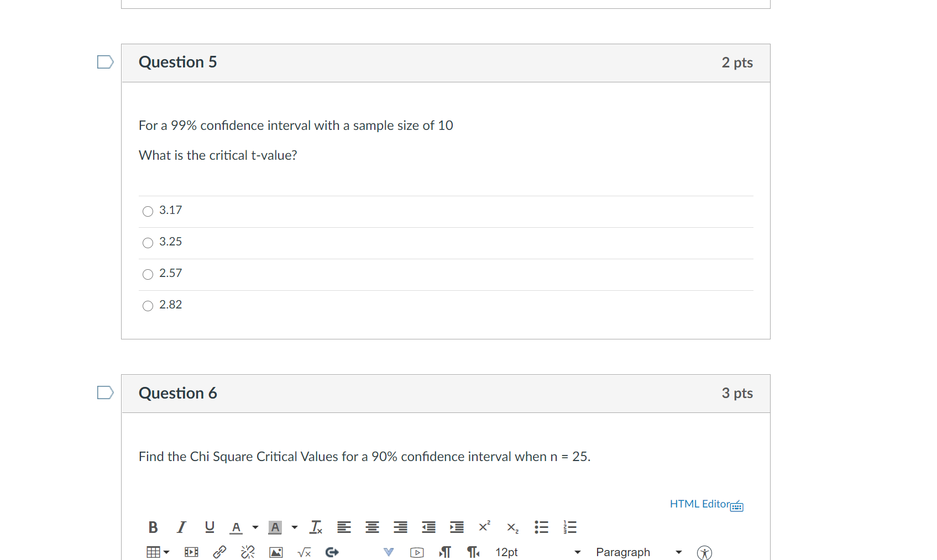This screenshot has width=937, height=560.
Task: Center align the text
Action: point(372,527)
